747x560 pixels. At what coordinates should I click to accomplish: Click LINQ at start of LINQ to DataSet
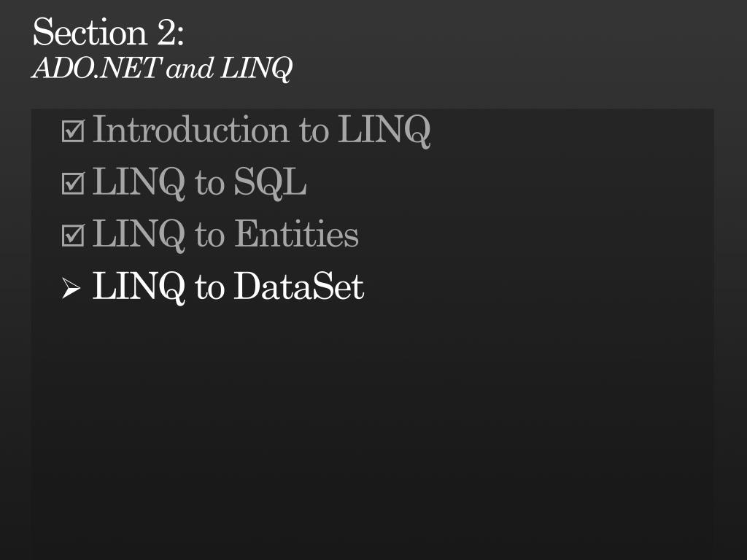[138, 287]
